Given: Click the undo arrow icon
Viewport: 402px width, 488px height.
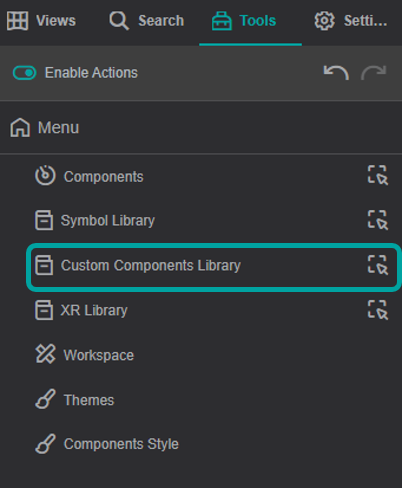Looking at the screenshot, I should (x=336, y=72).
